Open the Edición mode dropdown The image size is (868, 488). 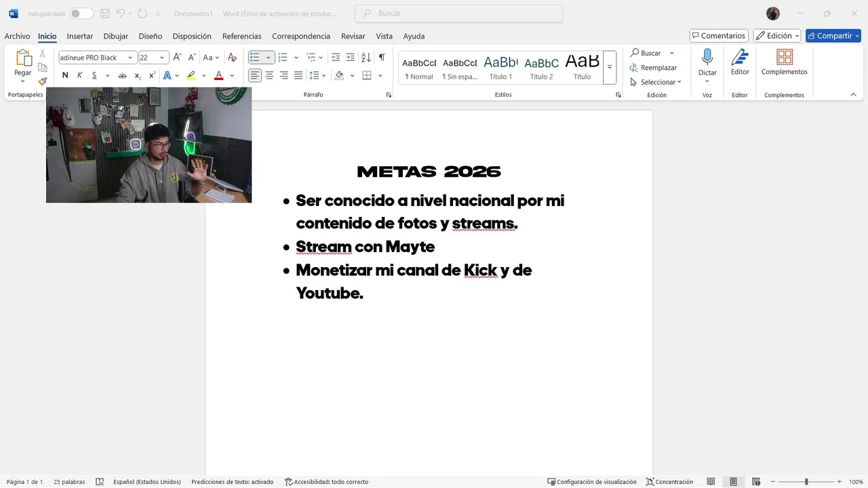point(777,36)
